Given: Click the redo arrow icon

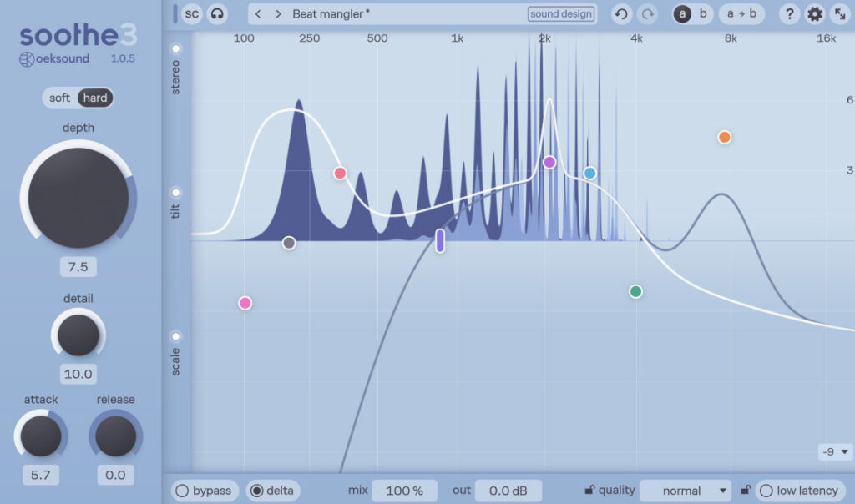Looking at the screenshot, I should click(x=647, y=13).
